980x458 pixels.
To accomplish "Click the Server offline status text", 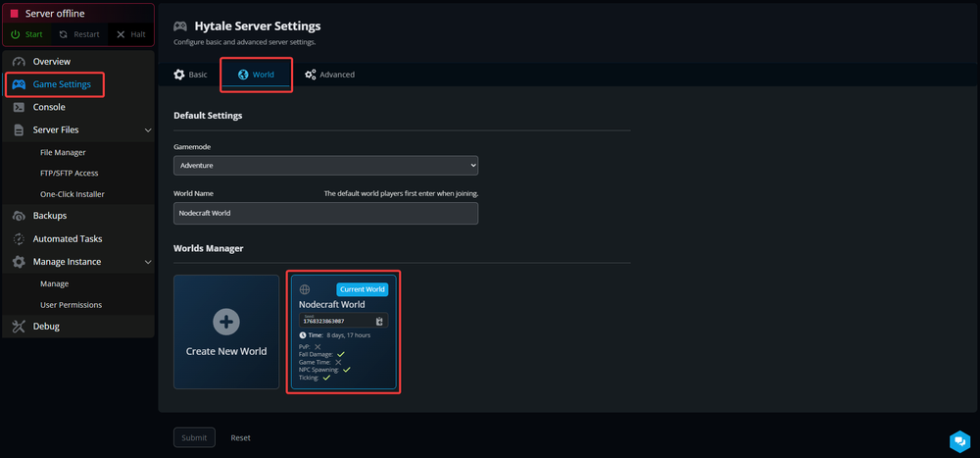I will tap(55, 14).
